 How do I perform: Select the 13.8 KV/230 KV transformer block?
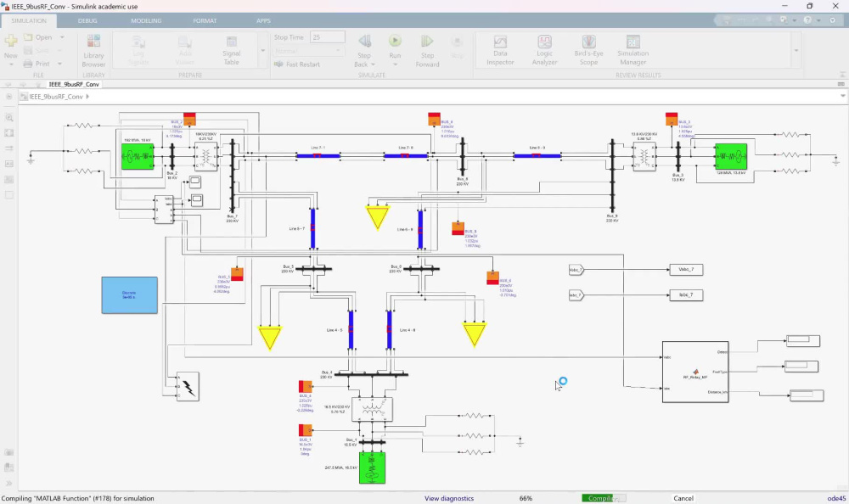[x=644, y=157]
